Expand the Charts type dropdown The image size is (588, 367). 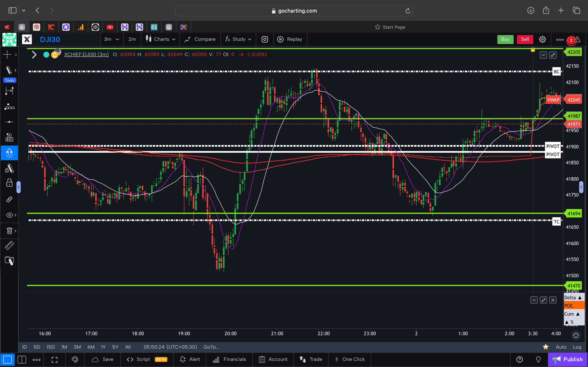pyautogui.click(x=160, y=39)
